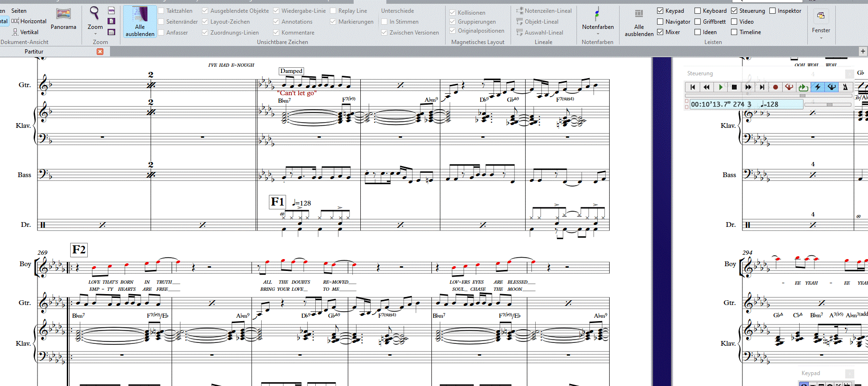Show the Ideen panel checkbox
Viewport: 868px width, 386px height.
click(697, 32)
